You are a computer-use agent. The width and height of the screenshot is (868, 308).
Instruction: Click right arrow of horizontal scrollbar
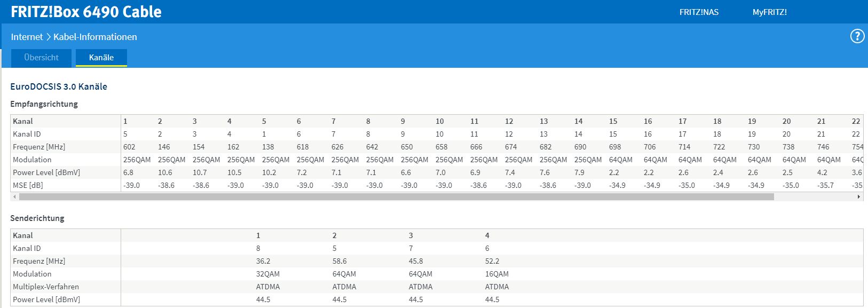tap(858, 197)
